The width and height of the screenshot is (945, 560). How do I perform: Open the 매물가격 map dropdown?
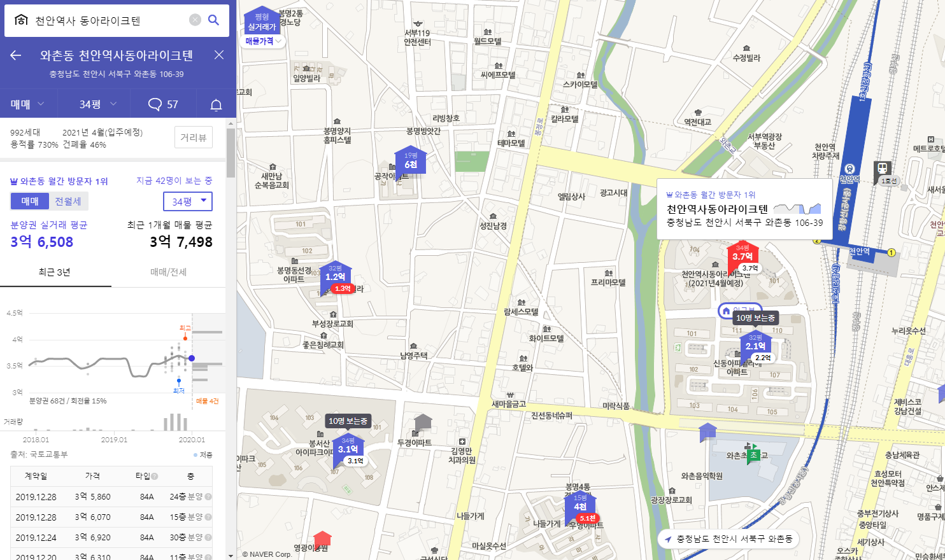(x=262, y=41)
